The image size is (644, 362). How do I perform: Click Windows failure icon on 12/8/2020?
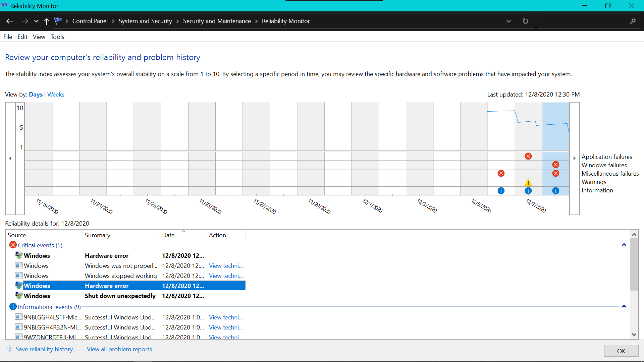pos(556,165)
